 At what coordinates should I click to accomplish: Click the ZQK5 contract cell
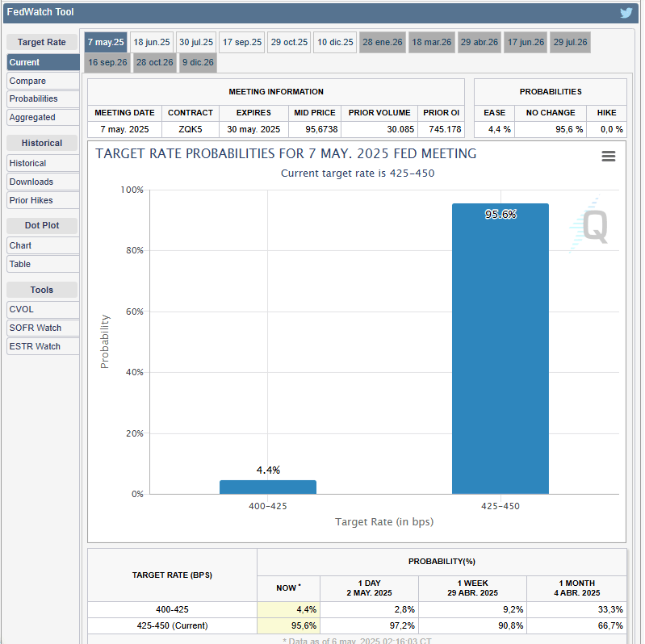tap(191, 129)
